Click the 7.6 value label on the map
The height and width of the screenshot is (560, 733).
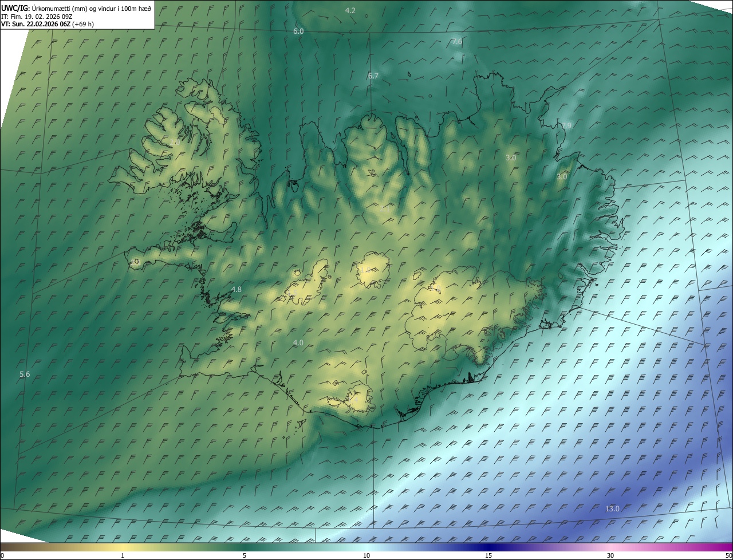coord(457,41)
